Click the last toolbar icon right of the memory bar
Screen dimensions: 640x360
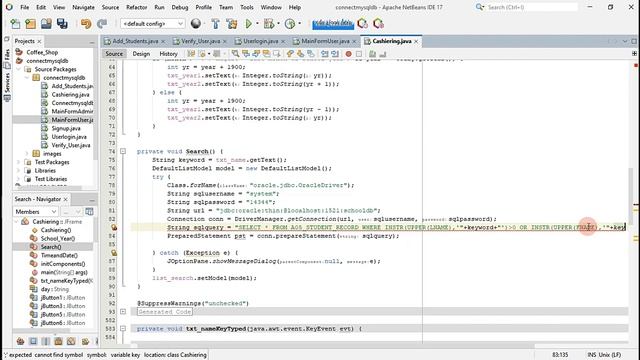point(378,24)
